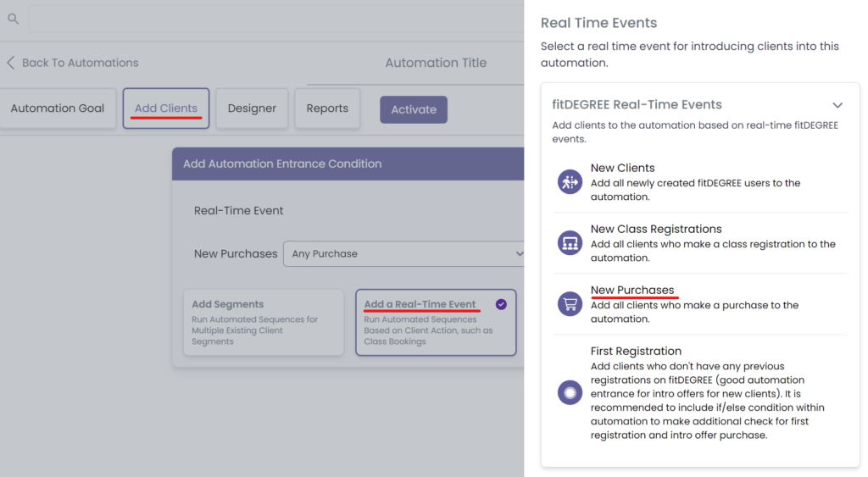Click the New Clients running-person icon
The height and width of the screenshot is (477, 868).
coord(570,181)
